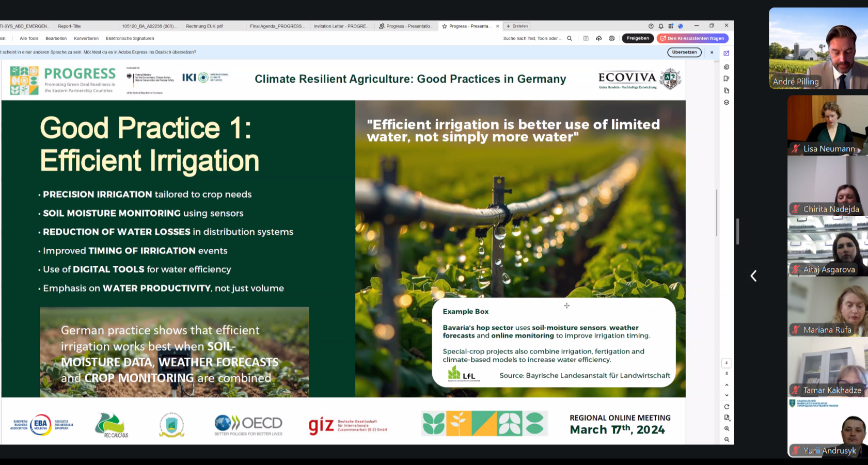This screenshot has height=465, width=868.
Task: Open the comments tool in the right sidebar
Action: click(727, 67)
